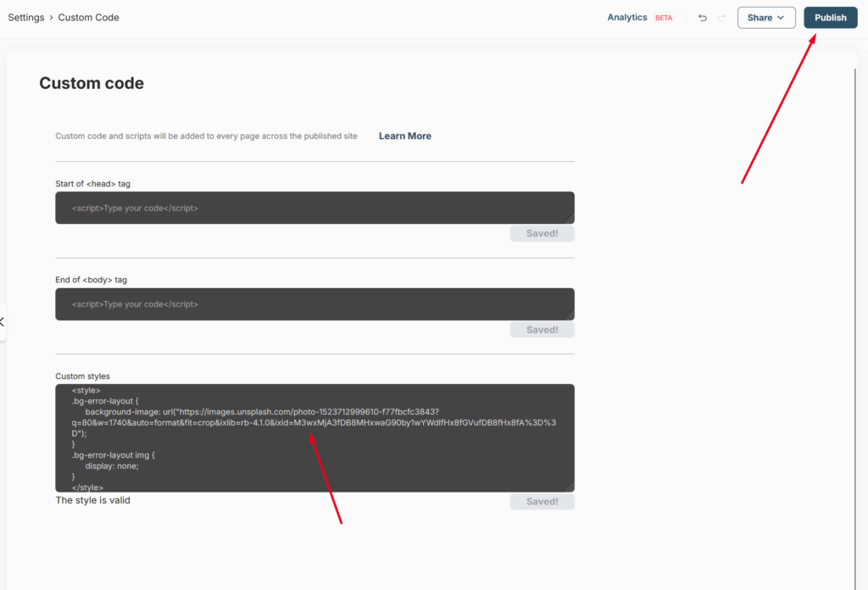Focus the End of body tag code field
Image resolution: width=868 pixels, height=590 pixels.
click(x=314, y=304)
